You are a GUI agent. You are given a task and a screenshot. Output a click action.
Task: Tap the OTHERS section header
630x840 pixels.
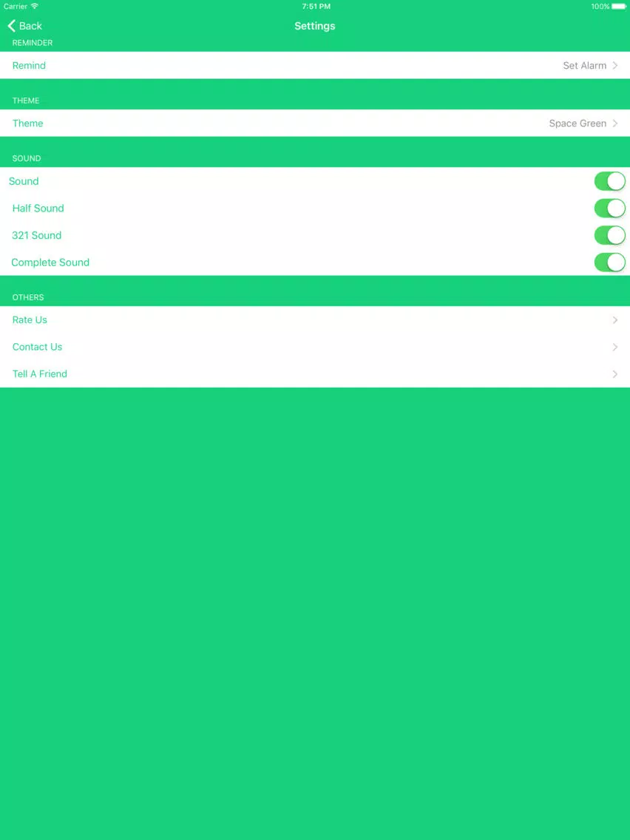(x=28, y=297)
